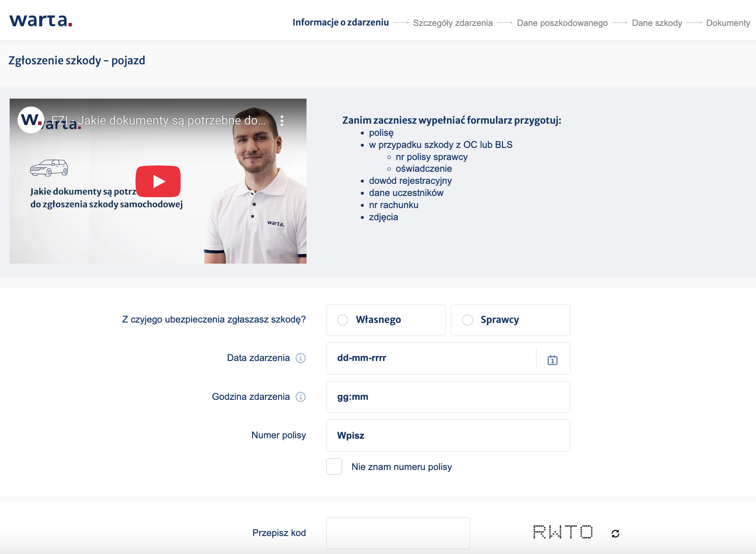Click the Warta logo
Screen dimensions: 756x554
tap(41, 21)
